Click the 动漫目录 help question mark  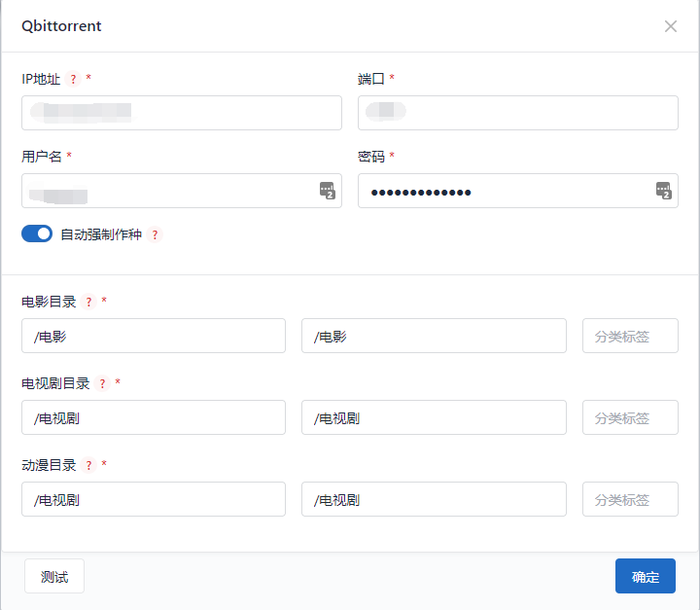(x=88, y=465)
